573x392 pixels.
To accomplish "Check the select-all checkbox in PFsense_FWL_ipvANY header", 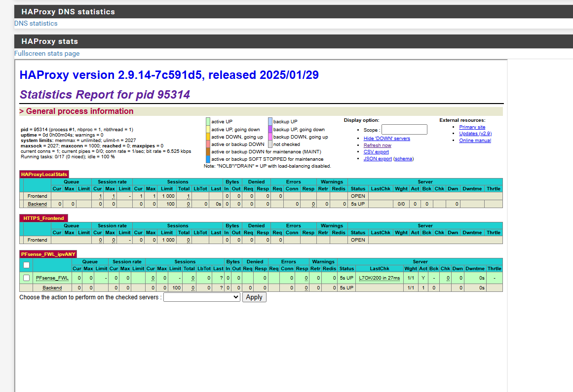I will (x=26, y=265).
